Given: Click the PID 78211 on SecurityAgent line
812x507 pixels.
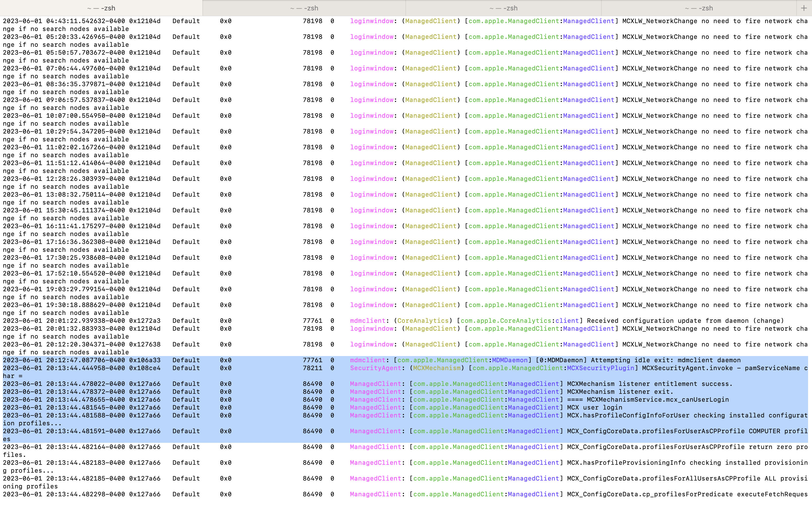Looking at the screenshot, I should (312, 368).
